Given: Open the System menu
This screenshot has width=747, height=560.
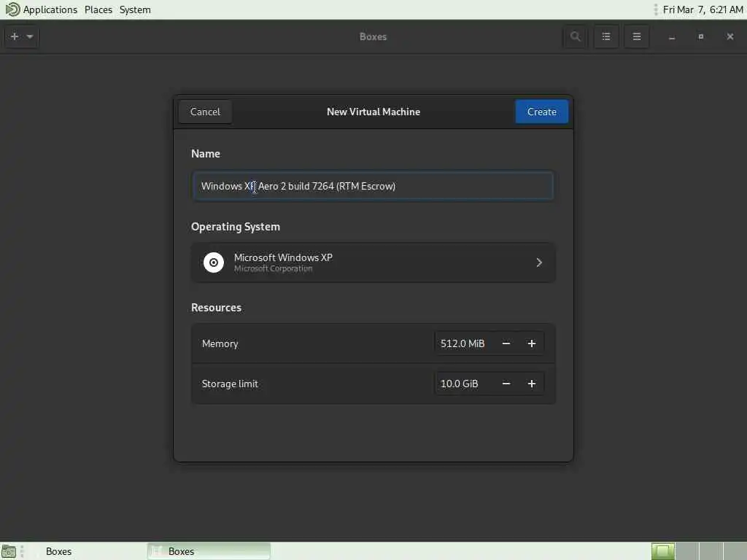Looking at the screenshot, I should coord(135,9).
